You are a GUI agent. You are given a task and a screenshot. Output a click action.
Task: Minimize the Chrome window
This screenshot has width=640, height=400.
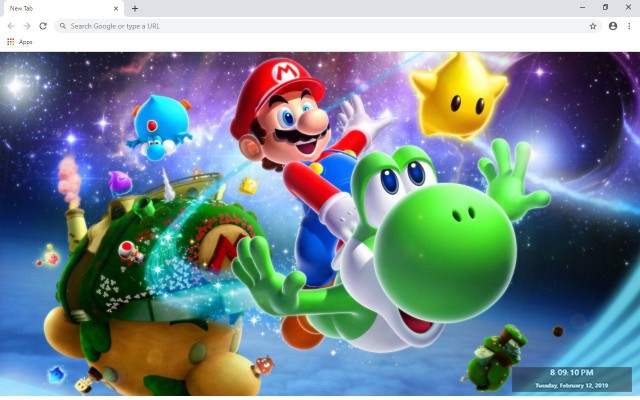582,7
